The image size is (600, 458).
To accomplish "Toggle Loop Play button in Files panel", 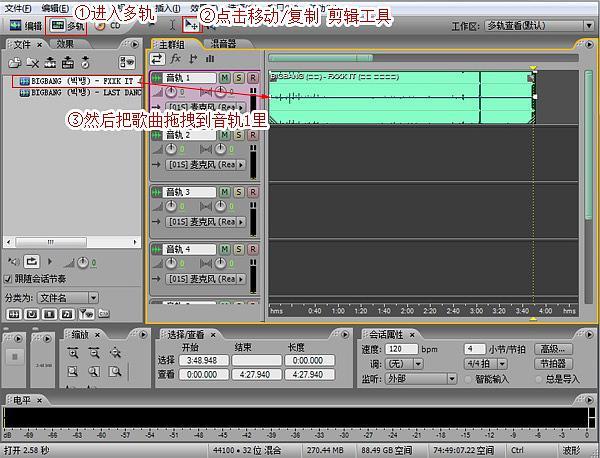I will point(32,262).
